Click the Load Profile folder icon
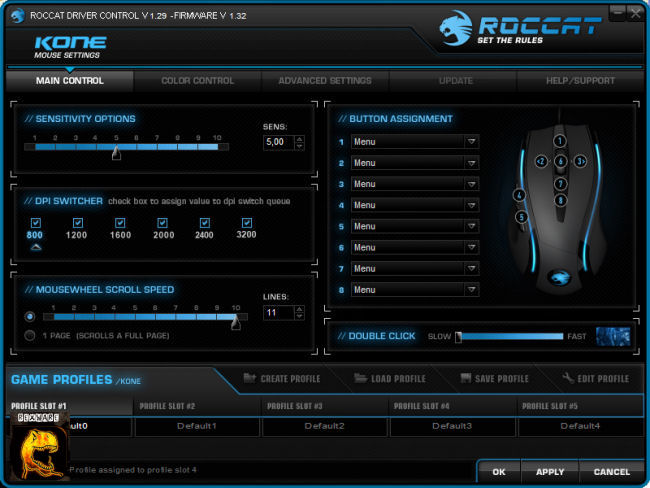Screen dimensions: 650x488 (x=360, y=378)
